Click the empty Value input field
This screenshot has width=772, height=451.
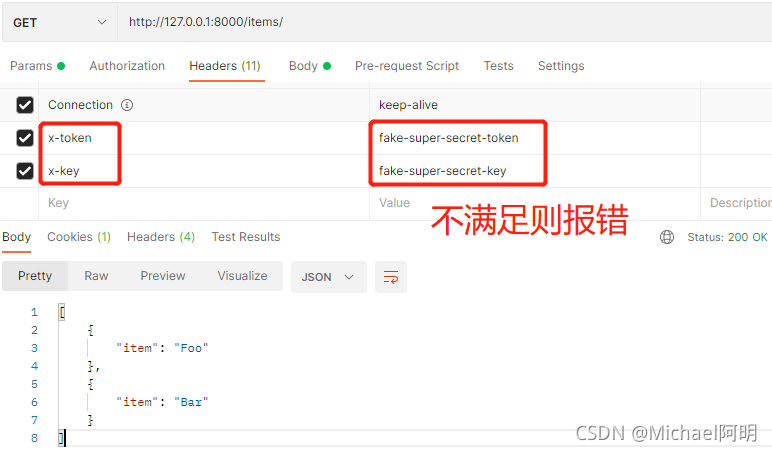[535, 203]
